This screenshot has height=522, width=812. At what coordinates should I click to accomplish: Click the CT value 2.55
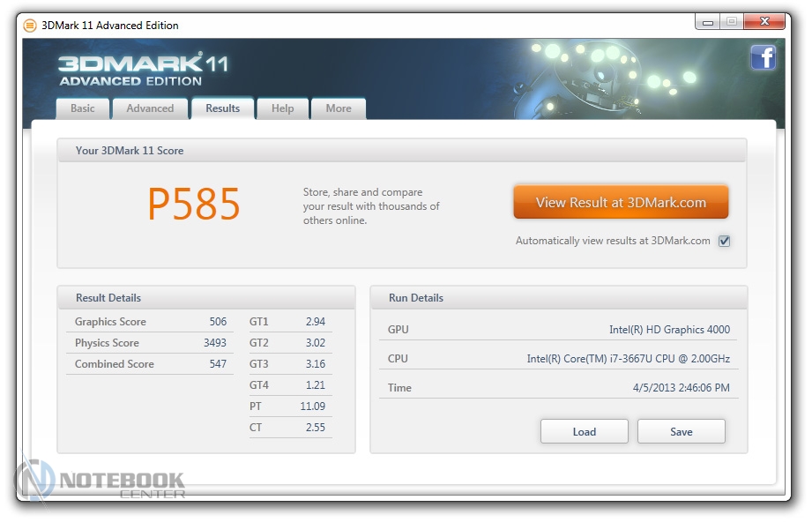(316, 428)
